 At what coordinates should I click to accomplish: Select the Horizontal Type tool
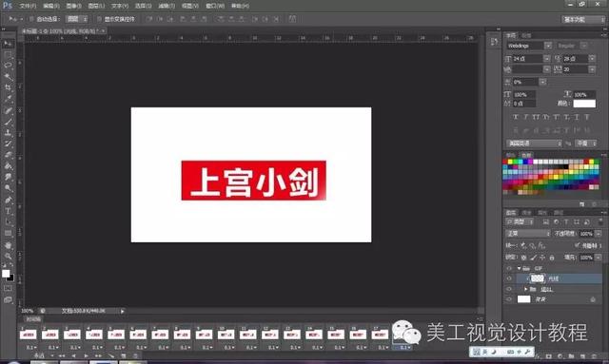8,212
